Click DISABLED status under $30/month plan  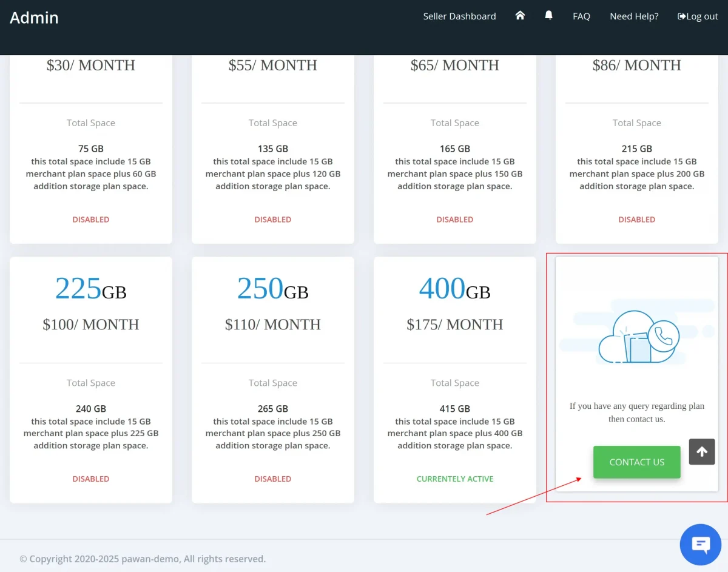point(91,220)
